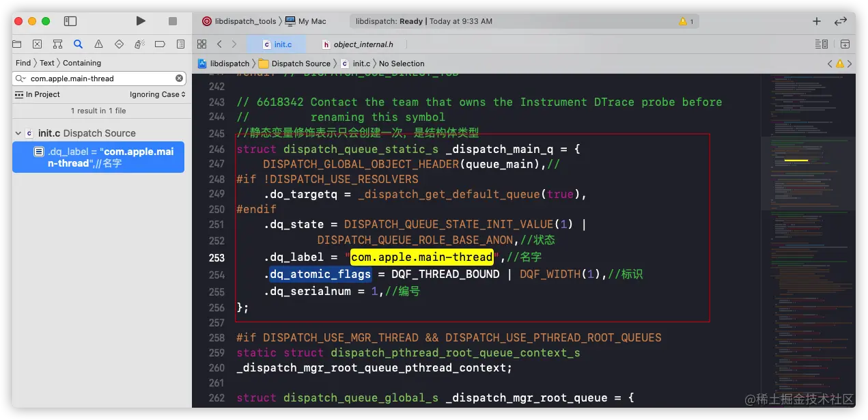
Task: Change the Find mode in breadcrumb
Action: [23, 63]
